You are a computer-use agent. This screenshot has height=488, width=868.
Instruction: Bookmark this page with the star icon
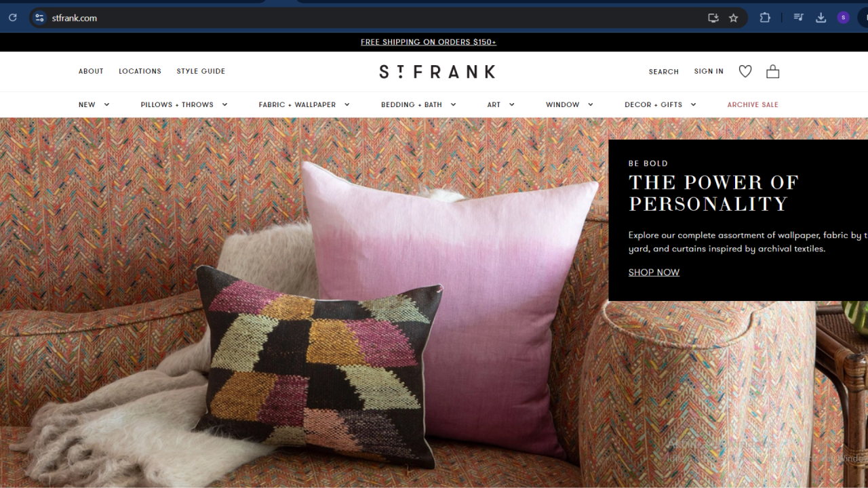coord(733,18)
